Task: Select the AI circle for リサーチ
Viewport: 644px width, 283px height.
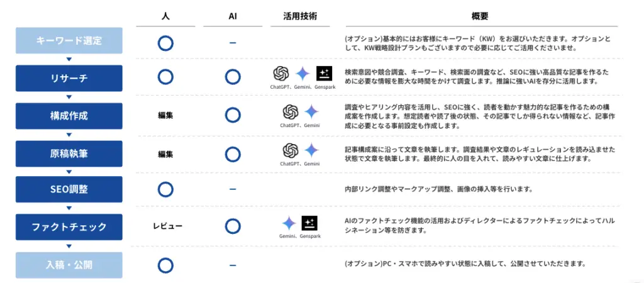Action: 233,77
